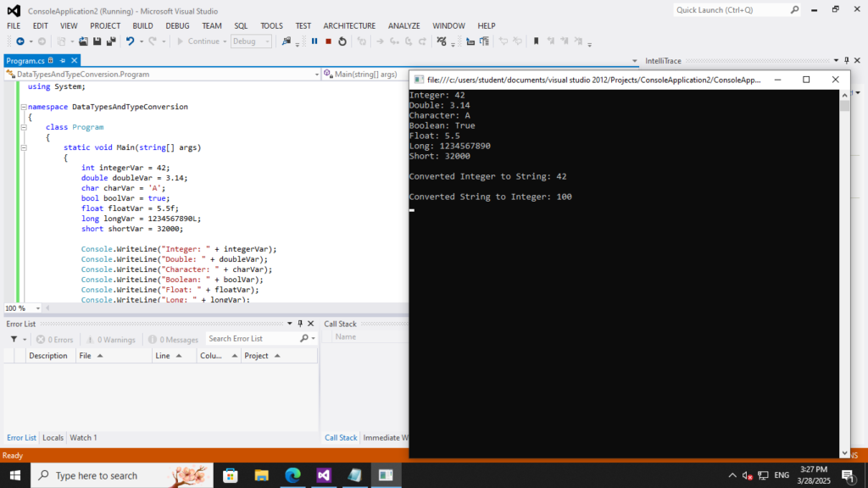This screenshot has height=488, width=868.
Task: Sort Error List by Project column
Action: (x=280, y=356)
